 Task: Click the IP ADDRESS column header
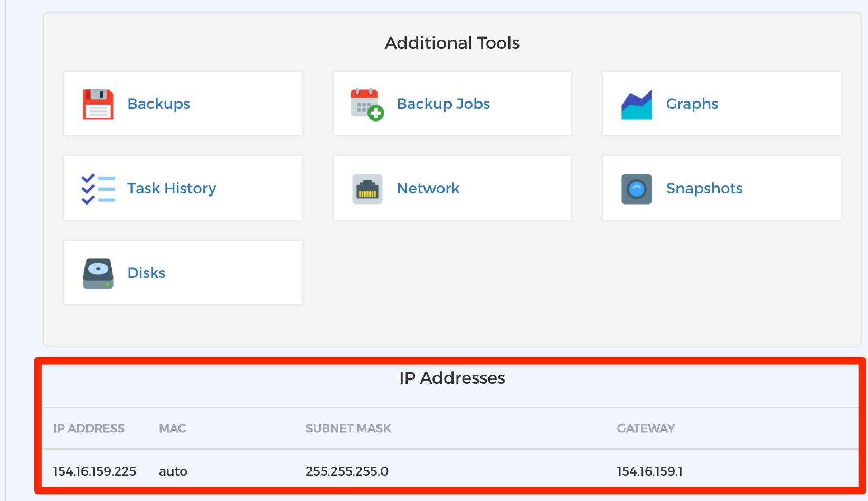point(89,429)
